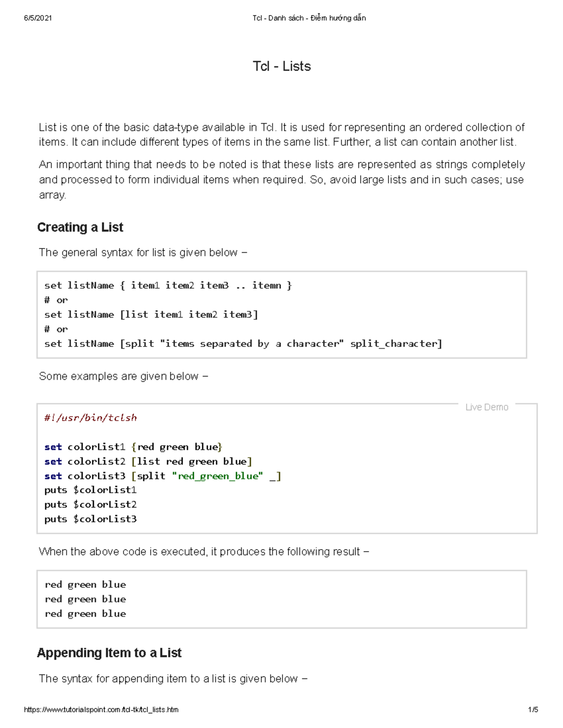Click the header title "Tcl - Danh sách"
563x728 pixels.
pos(309,18)
